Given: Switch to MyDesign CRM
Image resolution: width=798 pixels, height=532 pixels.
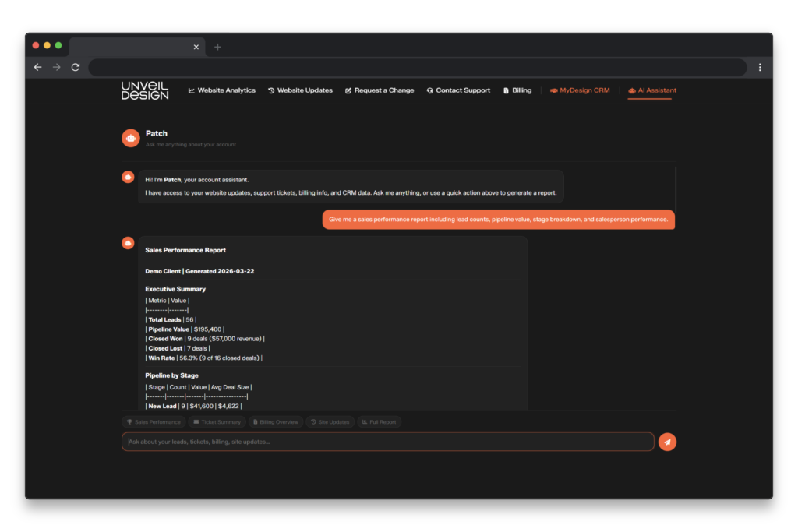Looking at the screenshot, I should [580, 90].
